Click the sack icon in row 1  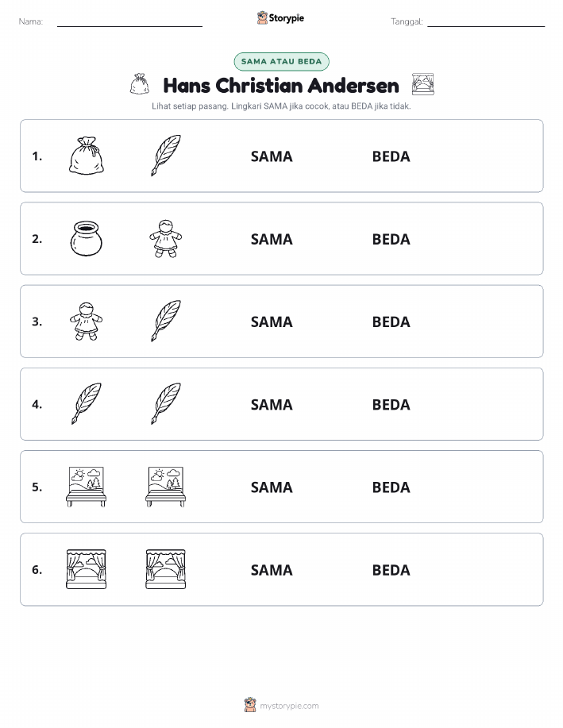point(87,156)
